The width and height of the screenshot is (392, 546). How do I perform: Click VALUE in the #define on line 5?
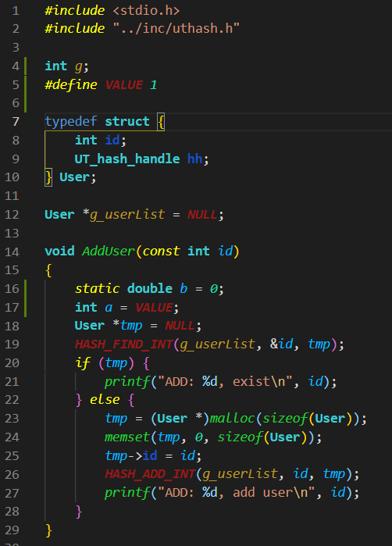click(x=124, y=84)
